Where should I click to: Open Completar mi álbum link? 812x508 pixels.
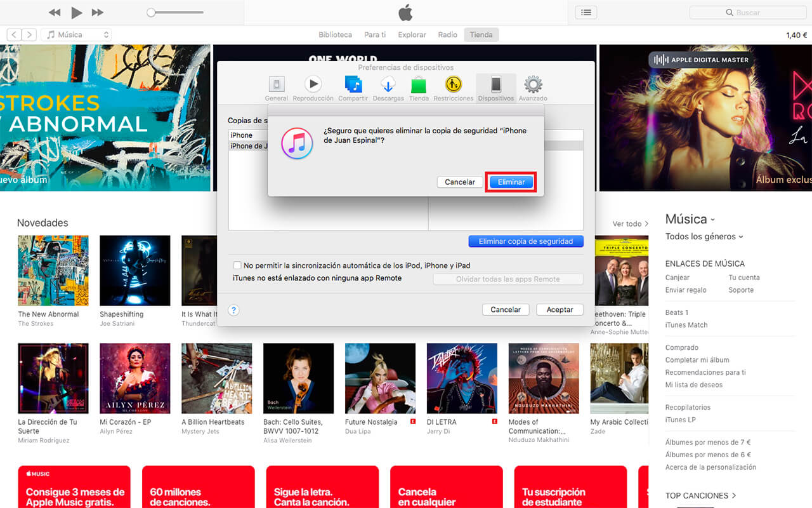tap(697, 360)
